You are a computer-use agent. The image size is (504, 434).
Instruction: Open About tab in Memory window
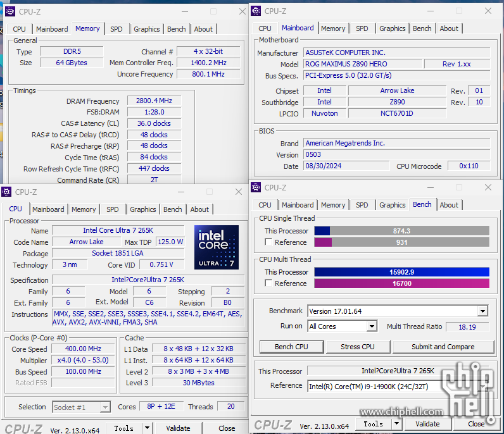point(203,29)
